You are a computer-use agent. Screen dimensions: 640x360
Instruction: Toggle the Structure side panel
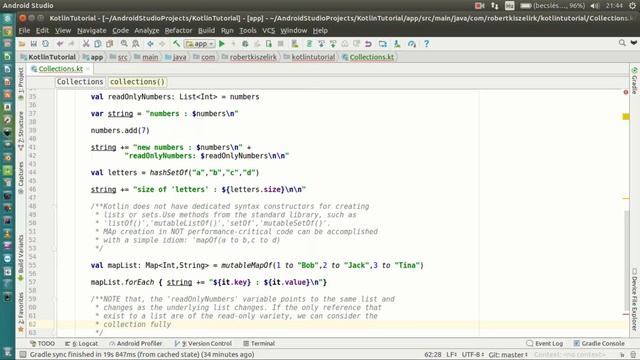pyautogui.click(x=21, y=131)
